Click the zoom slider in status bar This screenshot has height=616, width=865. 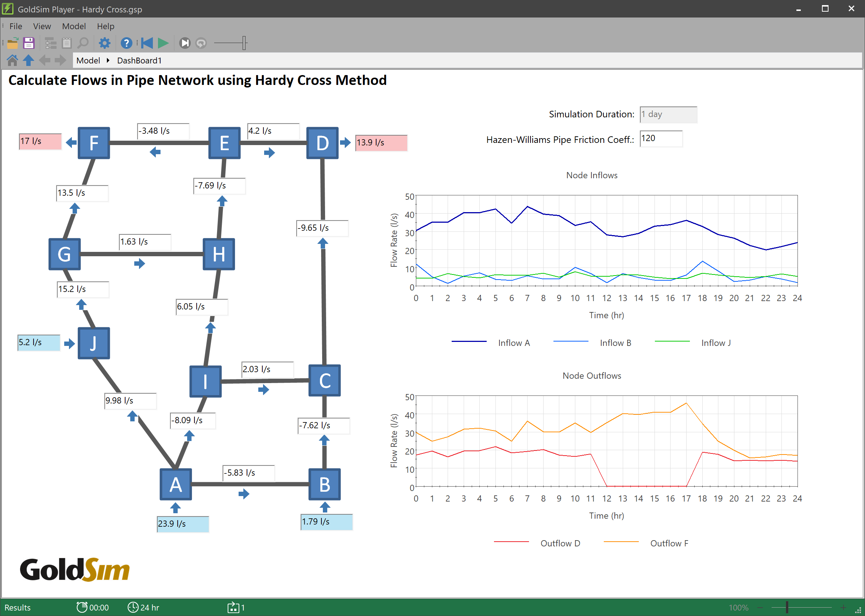(787, 607)
